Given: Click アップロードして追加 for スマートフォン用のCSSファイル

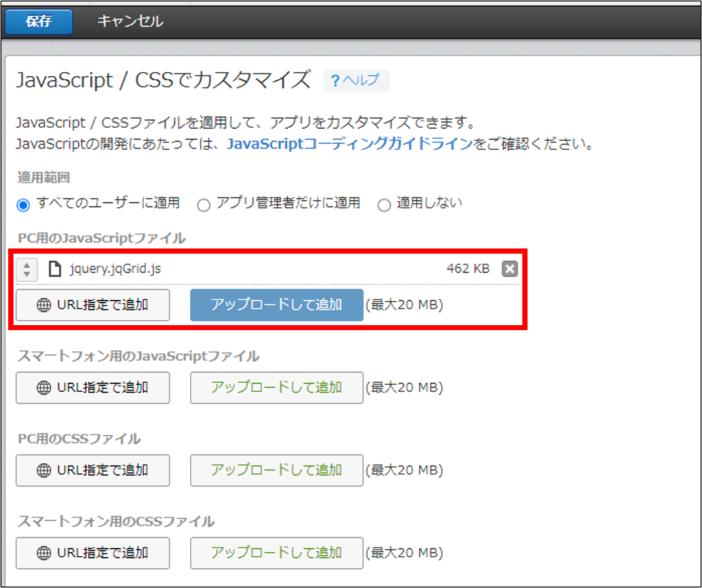Looking at the screenshot, I should click(x=276, y=553).
